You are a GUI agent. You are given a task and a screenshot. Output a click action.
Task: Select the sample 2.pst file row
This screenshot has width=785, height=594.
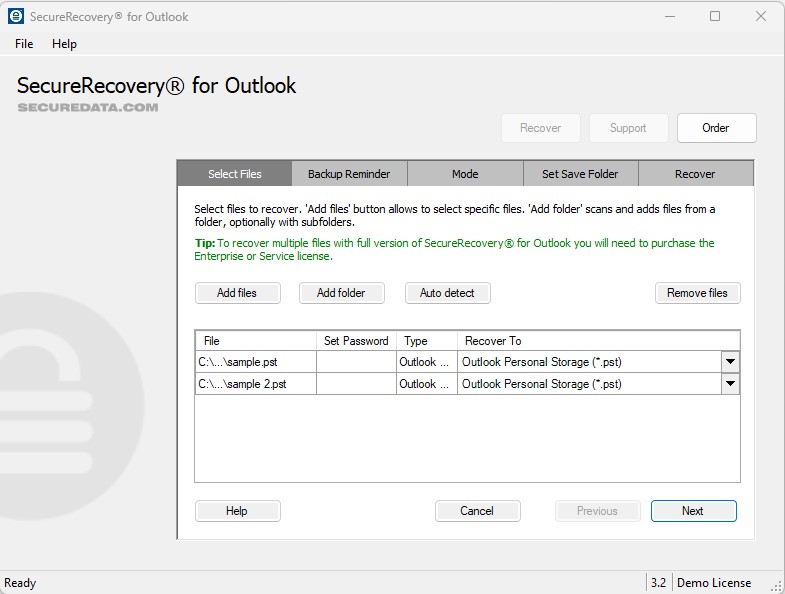pyautogui.click(x=255, y=384)
